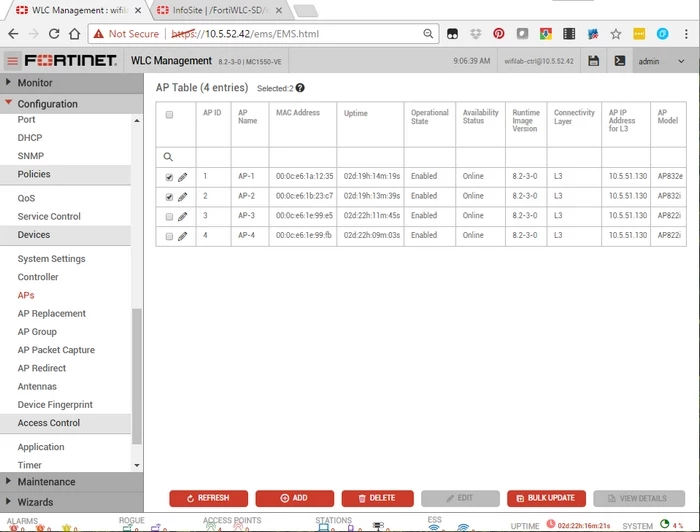Open AP Packet Capture in sidebar
Viewport: 700px width, 532px height.
tap(56, 350)
